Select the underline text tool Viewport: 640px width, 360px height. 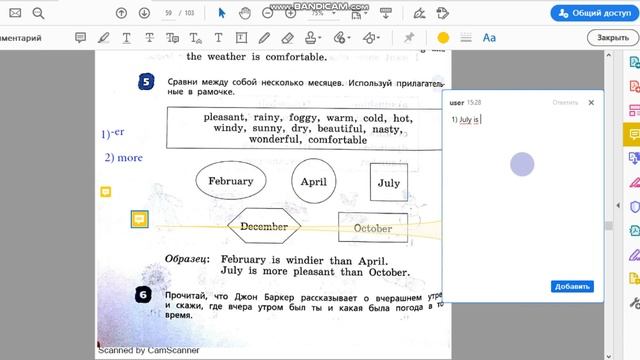pyautogui.click(x=127, y=38)
